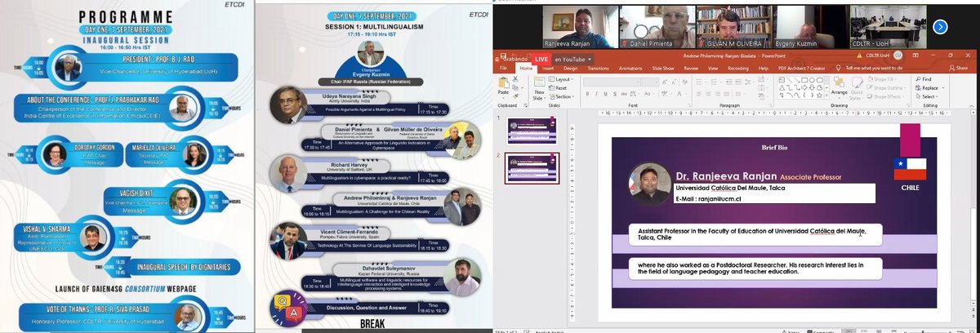Switch to the Review ribbon tab
Image resolution: width=980 pixels, height=333 pixels.
tap(691, 69)
